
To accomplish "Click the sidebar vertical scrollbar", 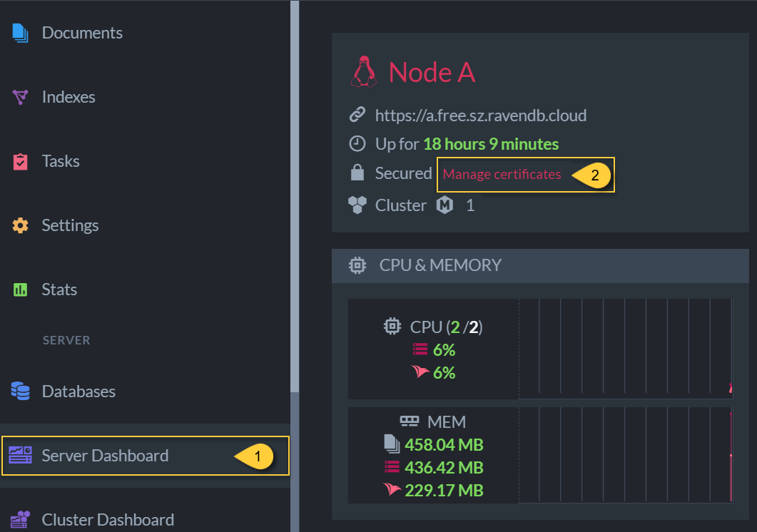I will (295, 196).
